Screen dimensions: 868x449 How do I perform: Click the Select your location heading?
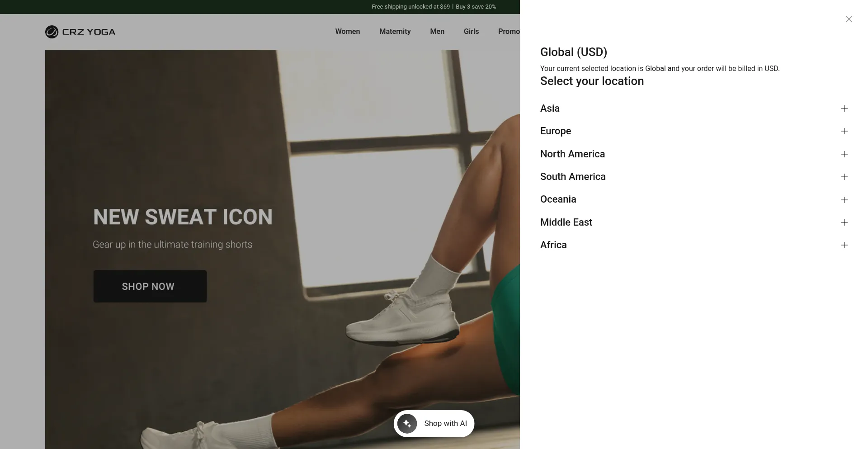(592, 81)
